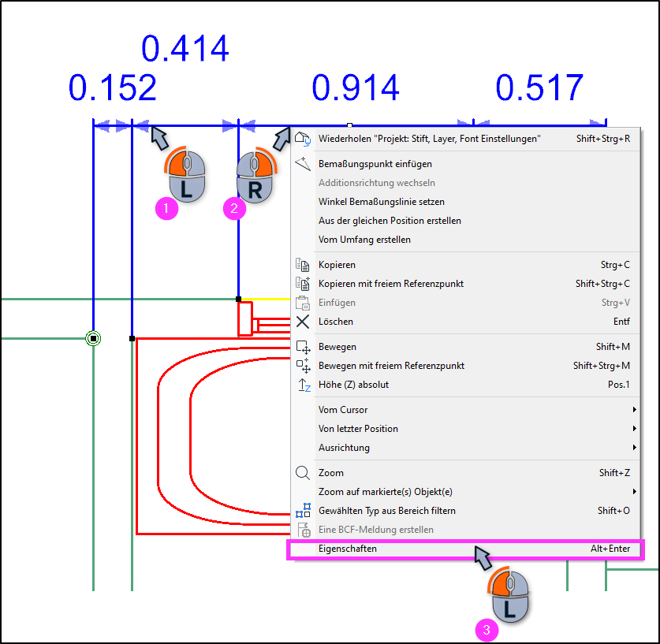Viewport: 660px width, 644px height.
Task: Click the dimension value 0.414
Action: (185, 48)
